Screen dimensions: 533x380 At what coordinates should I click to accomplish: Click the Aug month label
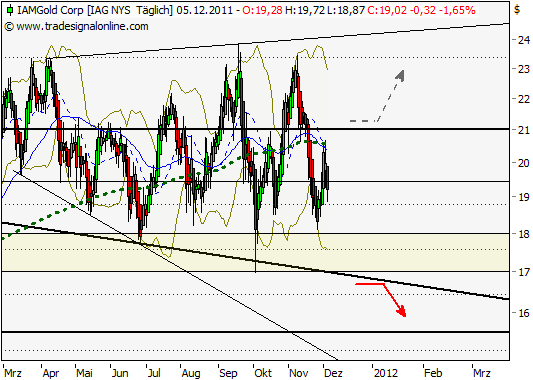click(x=191, y=373)
